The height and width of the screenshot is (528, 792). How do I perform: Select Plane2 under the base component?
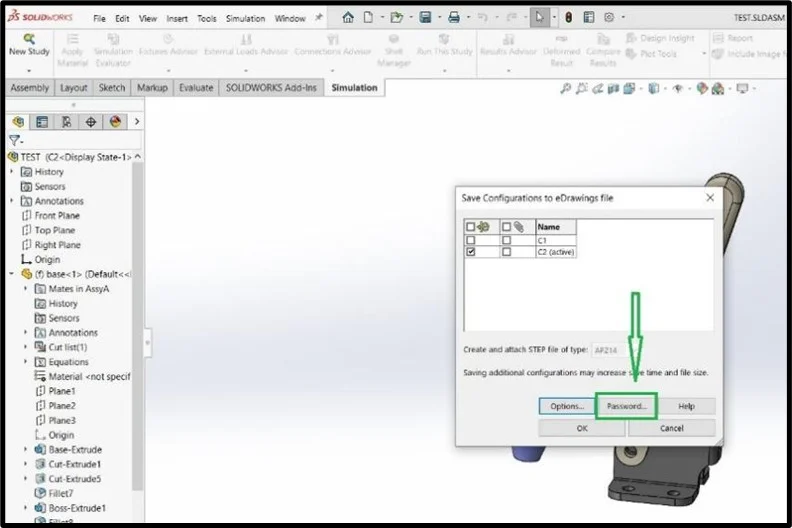56,406
